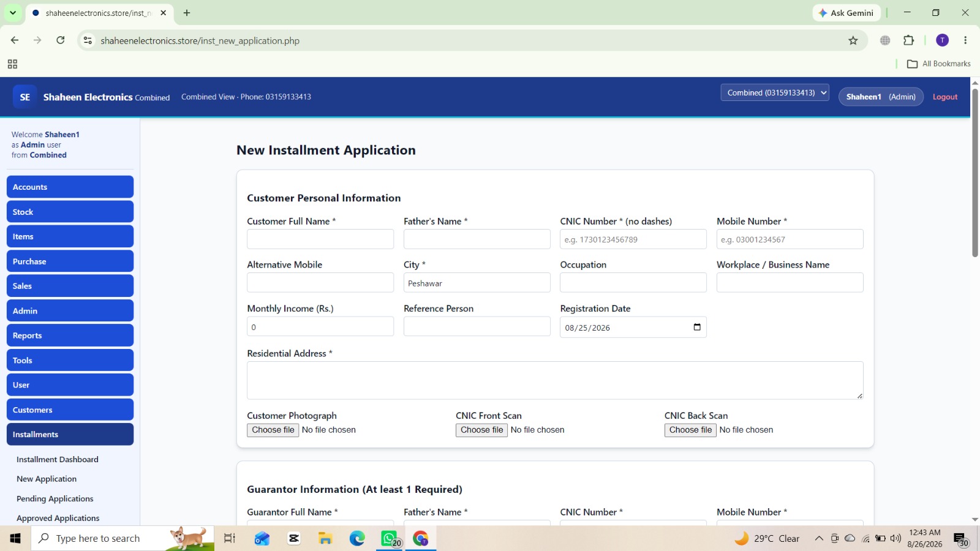Viewport: 980px width, 551px height.
Task: Open Pending Applications link
Action: point(55,498)
